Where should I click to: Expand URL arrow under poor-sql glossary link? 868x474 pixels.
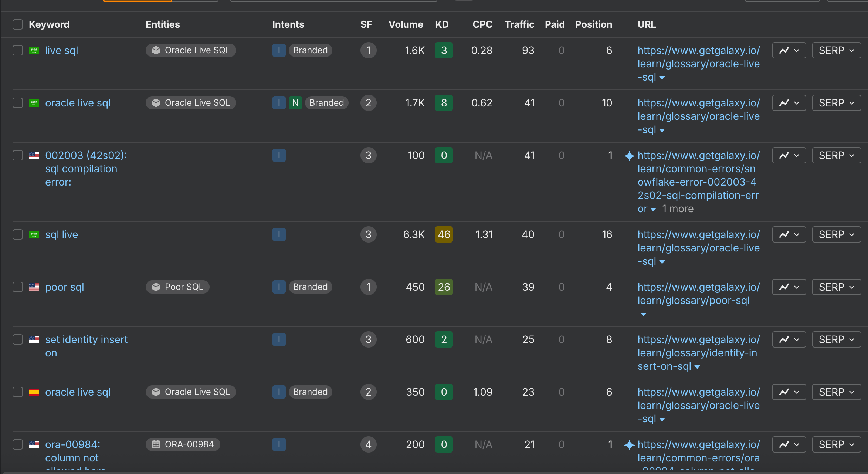click(643, 314)
